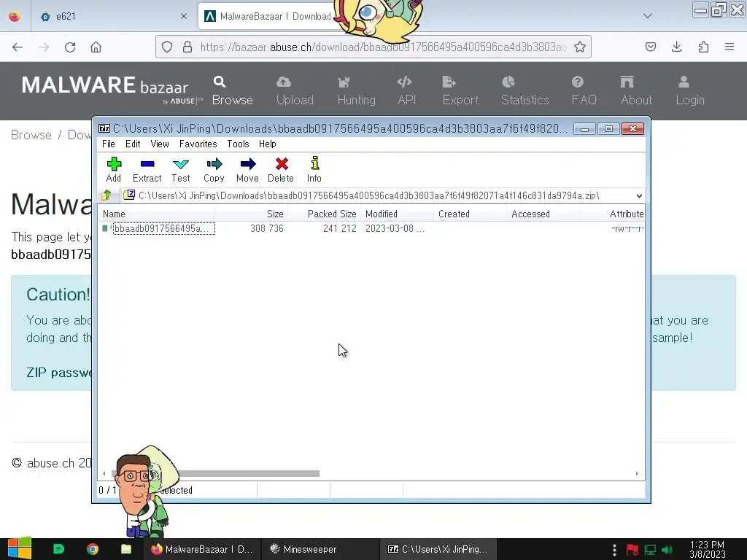Viewport: 747px width, 560px height.
Task: Click the Add button in 7-Zip toolbar
Action: coord(113,169)
